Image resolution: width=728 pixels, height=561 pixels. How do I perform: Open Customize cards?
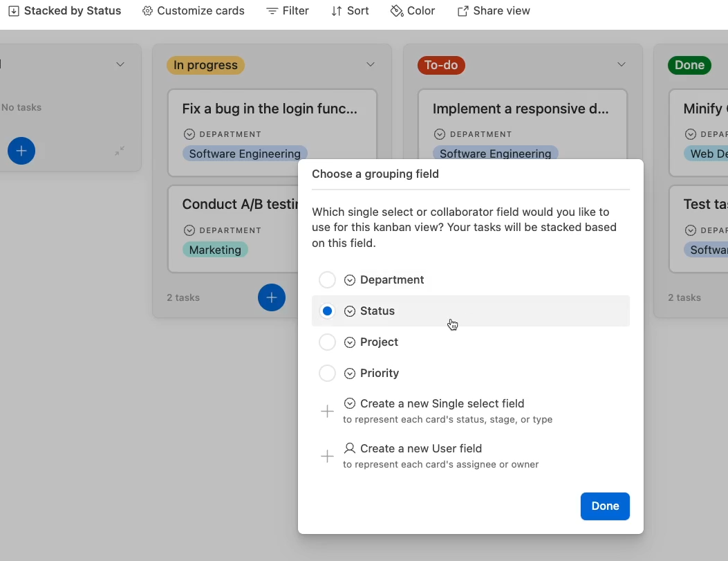(x=193, y=10)
